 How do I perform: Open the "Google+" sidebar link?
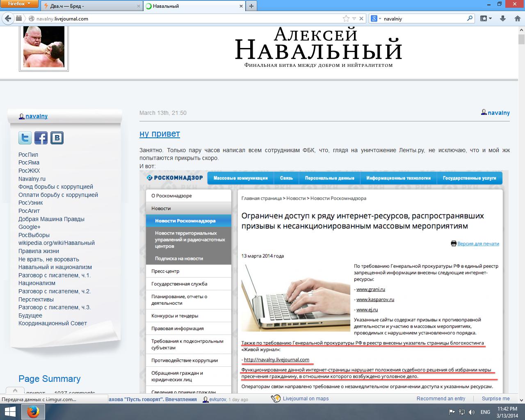(x=30, y=227)
